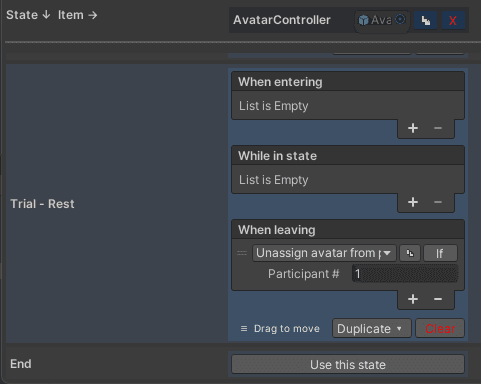Click the While in state header
The width and height of the screenshot is (481, 384).
click(x=348, y=156)
